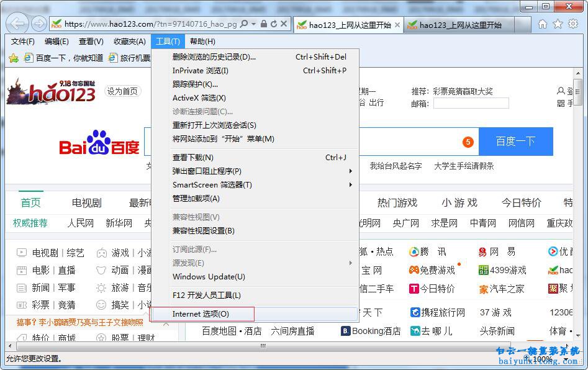Open the 百度一下，你就知道 favorites link
Image resolution: width=588 pixels, height=370 pixels.
(64, 58)
